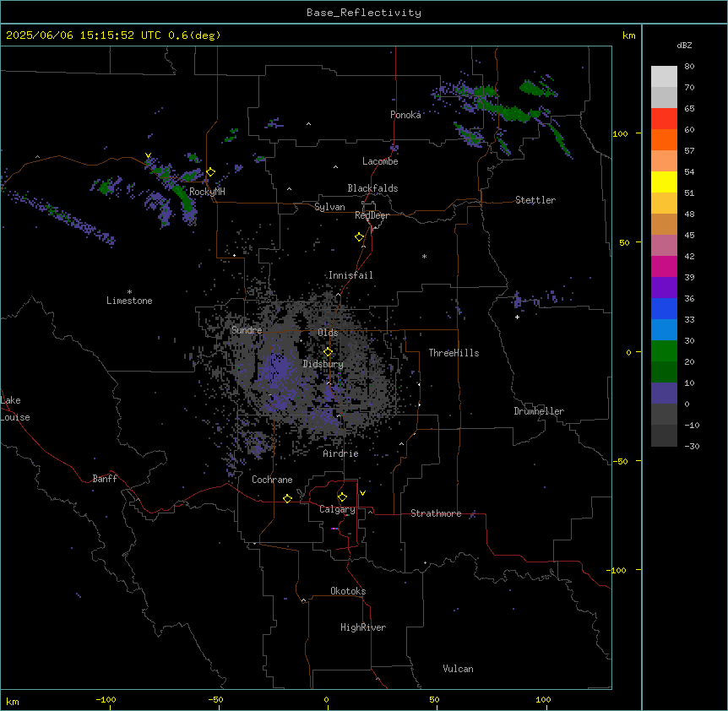The image size is (728, 711).
Task: Click the yellow V marker east of Calgary
Action: click(x=362, y=493)
